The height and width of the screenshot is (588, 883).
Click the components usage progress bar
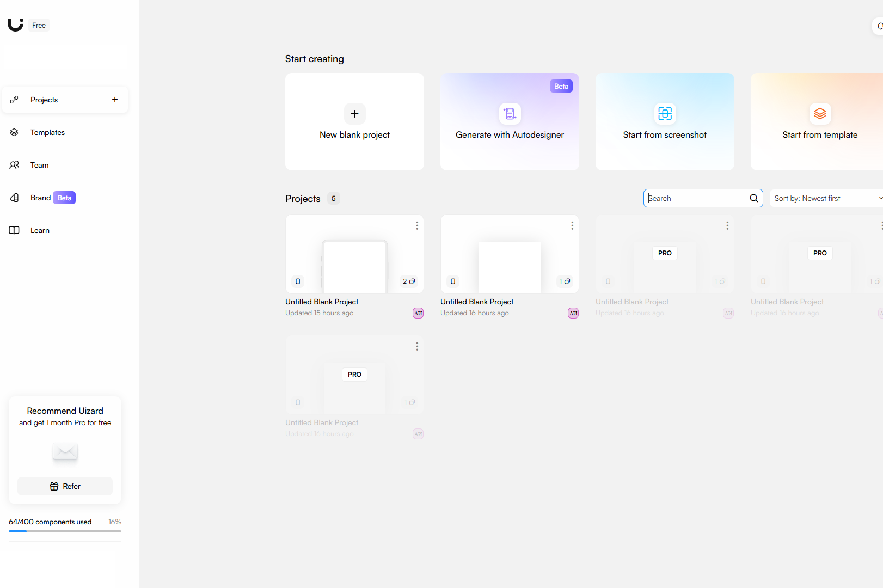(65, 531)
